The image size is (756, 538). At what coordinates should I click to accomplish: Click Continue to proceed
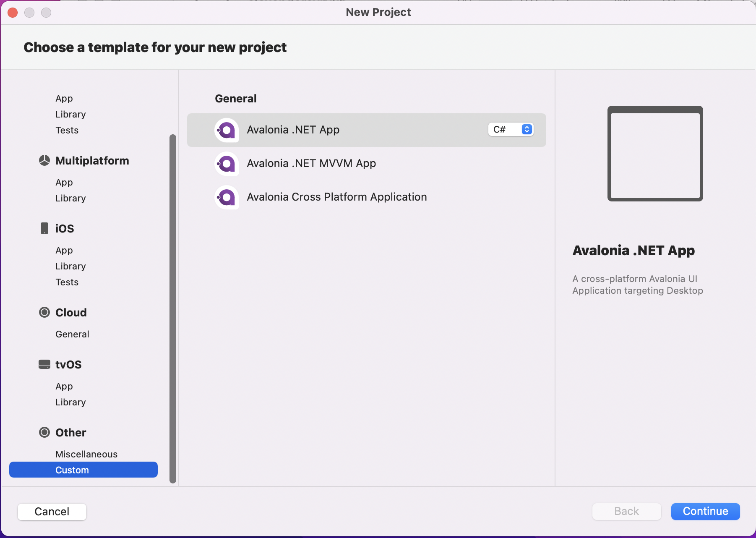click(705, 511)
